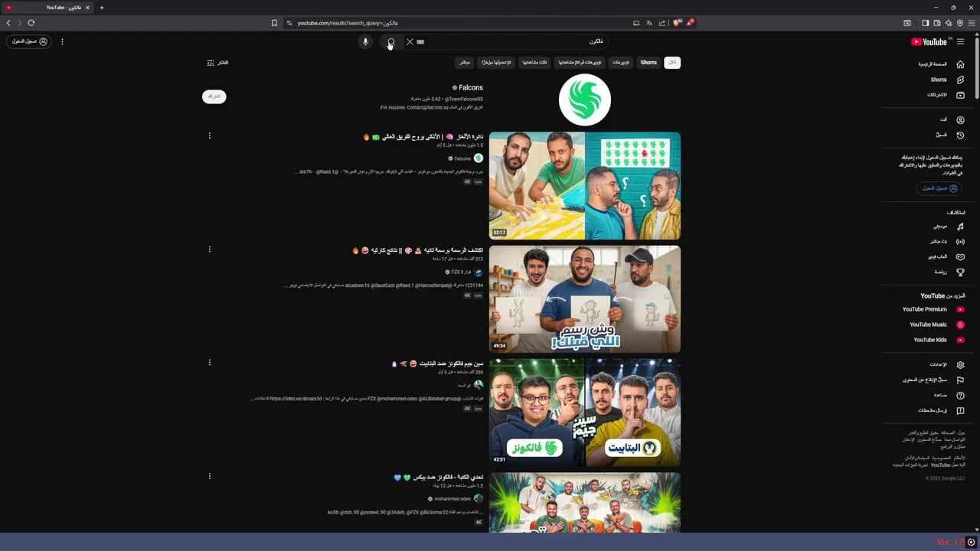The image size is (980, 551).
Task: Open the Falcons channel avatar
Action: (x=585, y=99)
